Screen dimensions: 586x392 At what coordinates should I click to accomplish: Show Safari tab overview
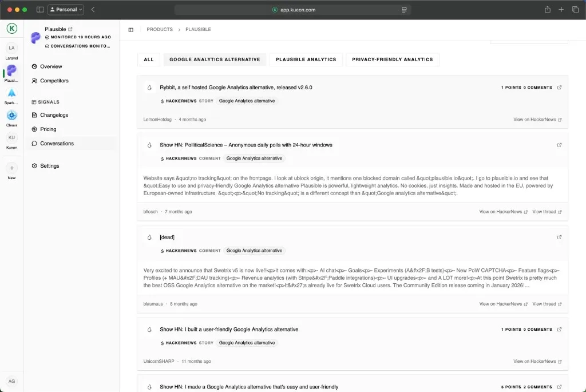[575, 10]
